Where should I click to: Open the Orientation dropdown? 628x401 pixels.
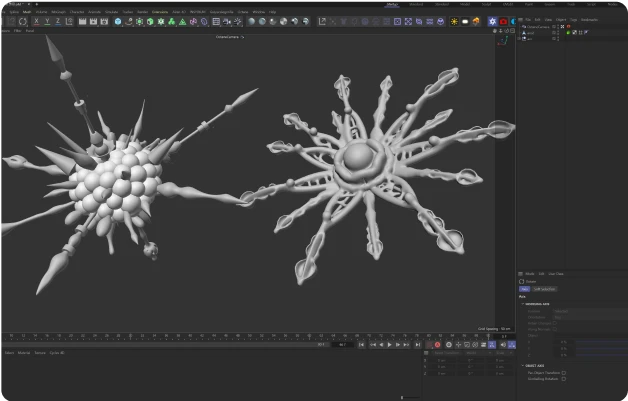pos(590,317)
